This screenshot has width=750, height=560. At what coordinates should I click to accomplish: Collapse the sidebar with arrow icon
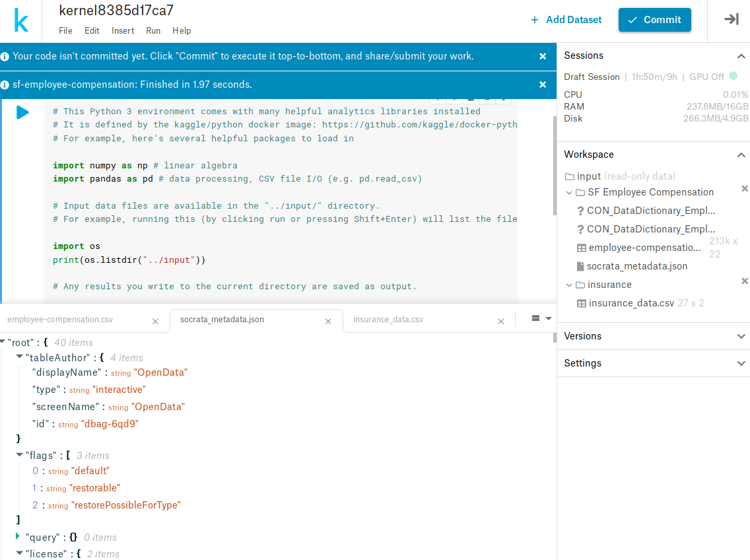(732, 19)
